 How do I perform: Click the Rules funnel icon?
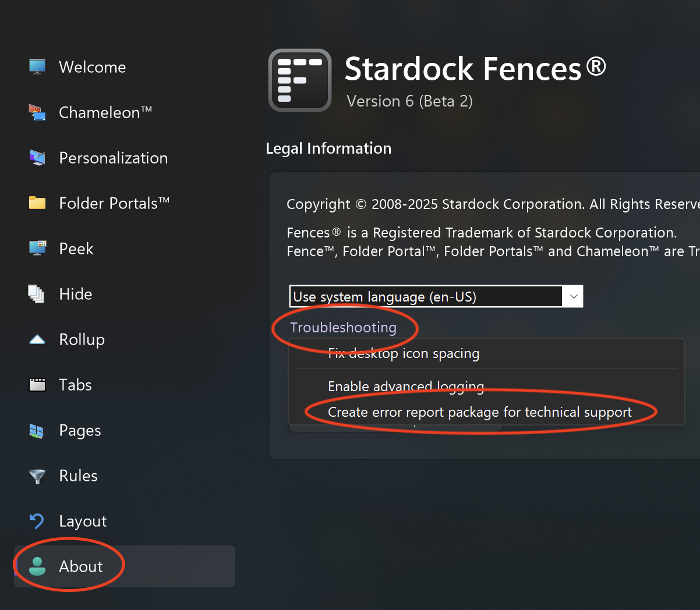tap(37, 477)
